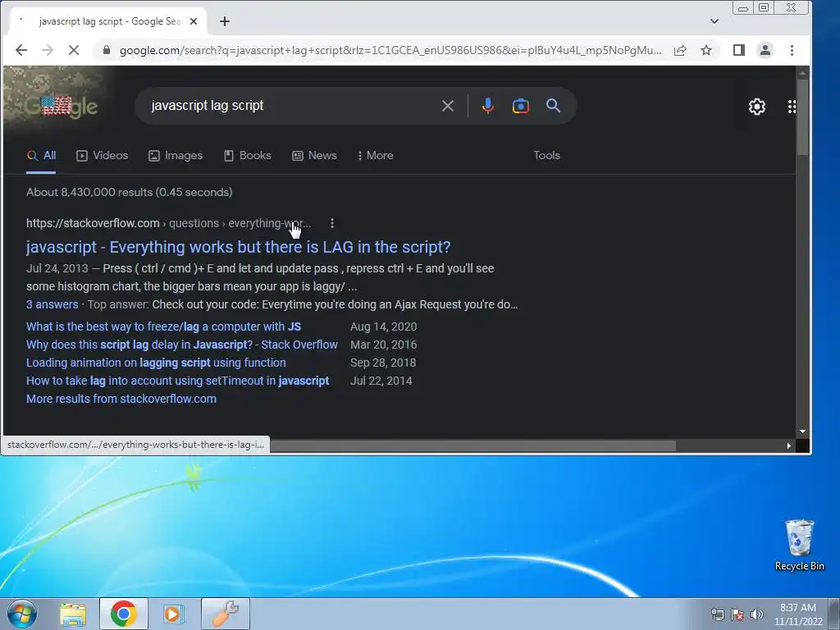Go to Google home via logo

point(62,107)
